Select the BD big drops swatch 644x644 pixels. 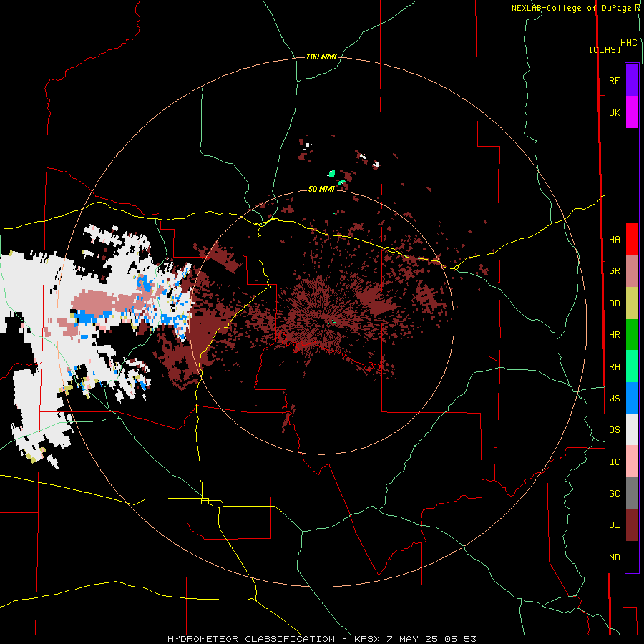click(x=632, y=303)
